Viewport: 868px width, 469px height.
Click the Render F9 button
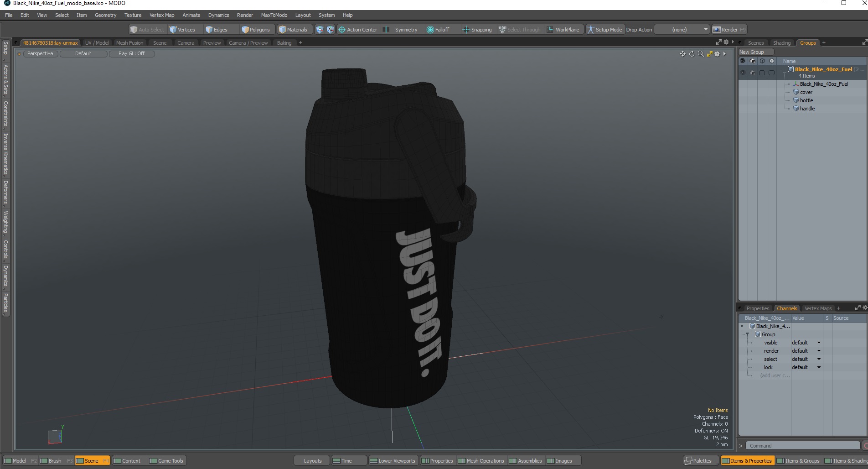729,30
